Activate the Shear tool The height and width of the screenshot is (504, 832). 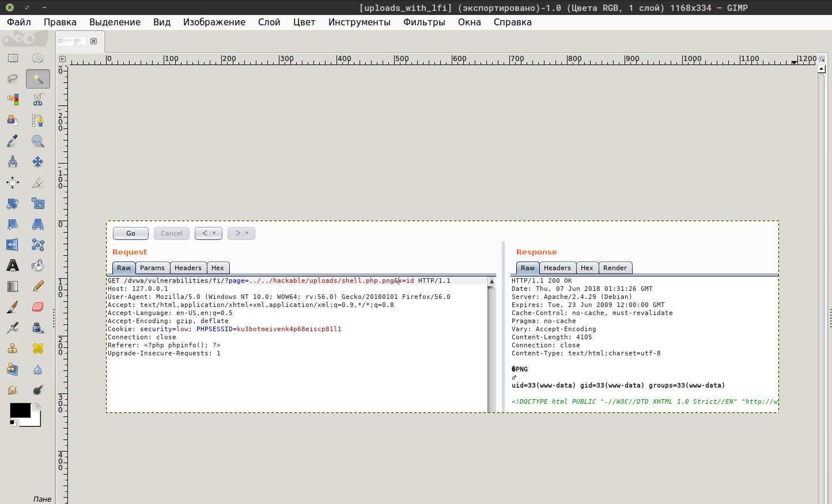tap(13, 224)
